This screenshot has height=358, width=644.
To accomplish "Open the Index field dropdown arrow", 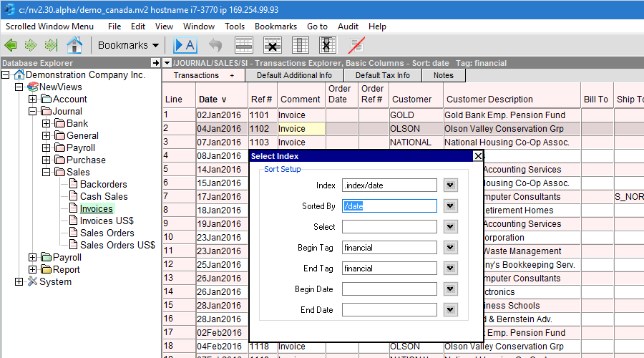I will pyautogui.click(x=449, y=185).
